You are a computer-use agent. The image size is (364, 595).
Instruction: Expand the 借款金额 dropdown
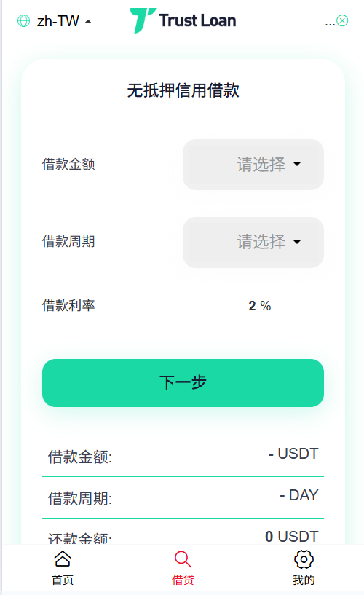(253, 165)
